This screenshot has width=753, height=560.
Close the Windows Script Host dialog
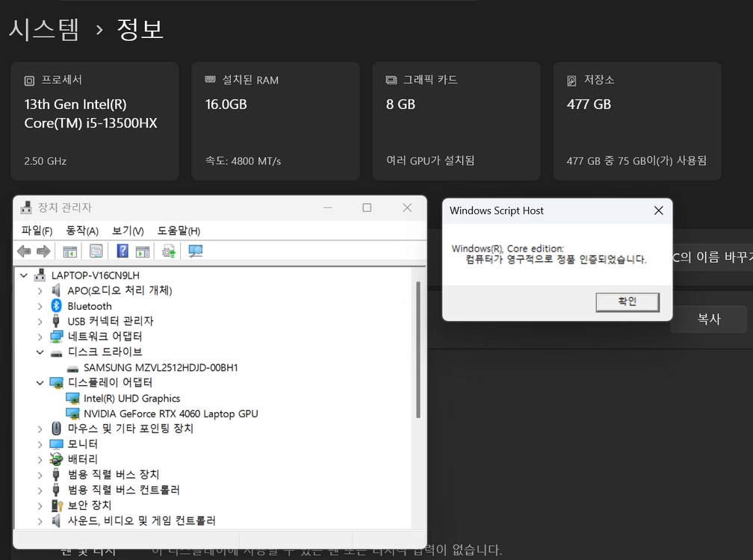pyautogui.click(x=658, y=211)
